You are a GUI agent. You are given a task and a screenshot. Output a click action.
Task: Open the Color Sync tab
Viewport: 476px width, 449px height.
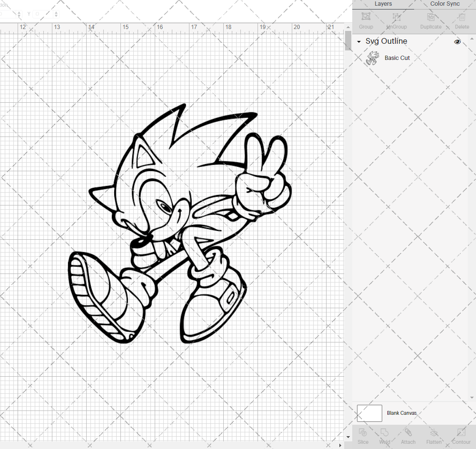point(445,4)
